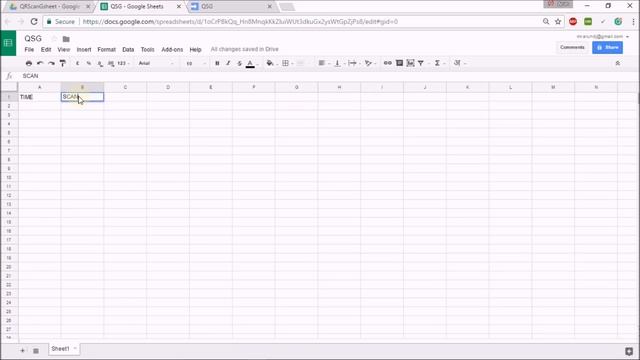Toggle strikethrough formatting
The height and width of the screenshot is (360, 640).
point(240,63)
